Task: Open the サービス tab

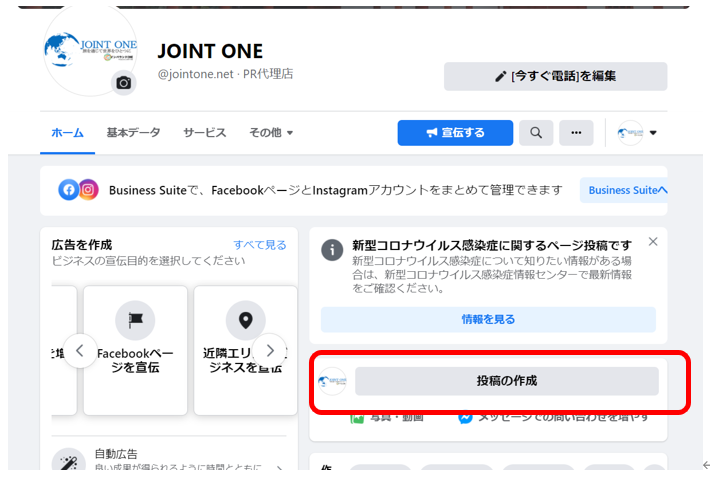Action: [x=204, y=133]
